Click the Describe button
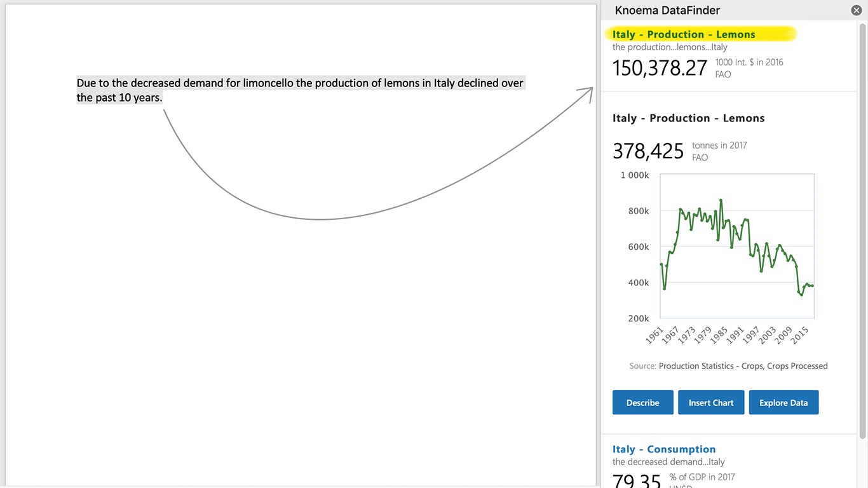The height and width of the screenshot is (488, 868). pyautogui.click(x=642, y=403)
